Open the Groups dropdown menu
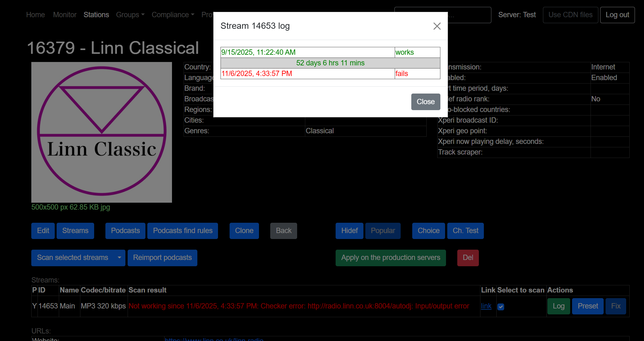Viewport: 644px width, 341px height. 130,15
